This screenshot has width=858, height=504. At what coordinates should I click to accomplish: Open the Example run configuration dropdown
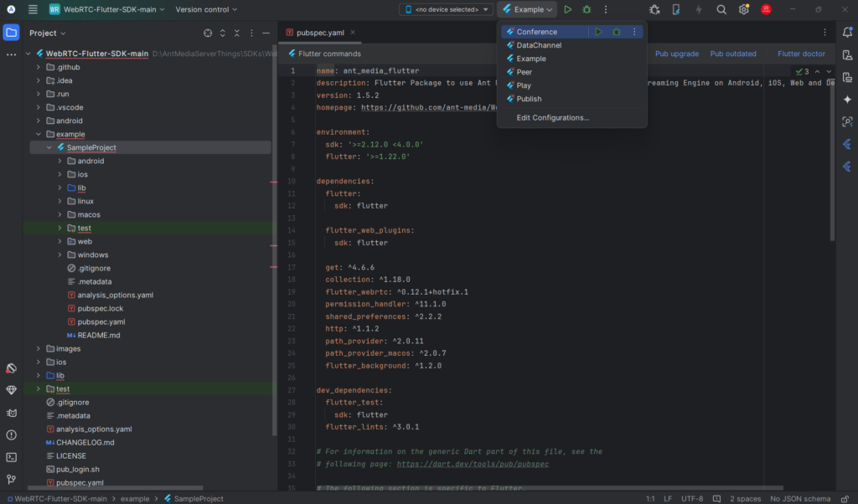(x=527, y=9)
